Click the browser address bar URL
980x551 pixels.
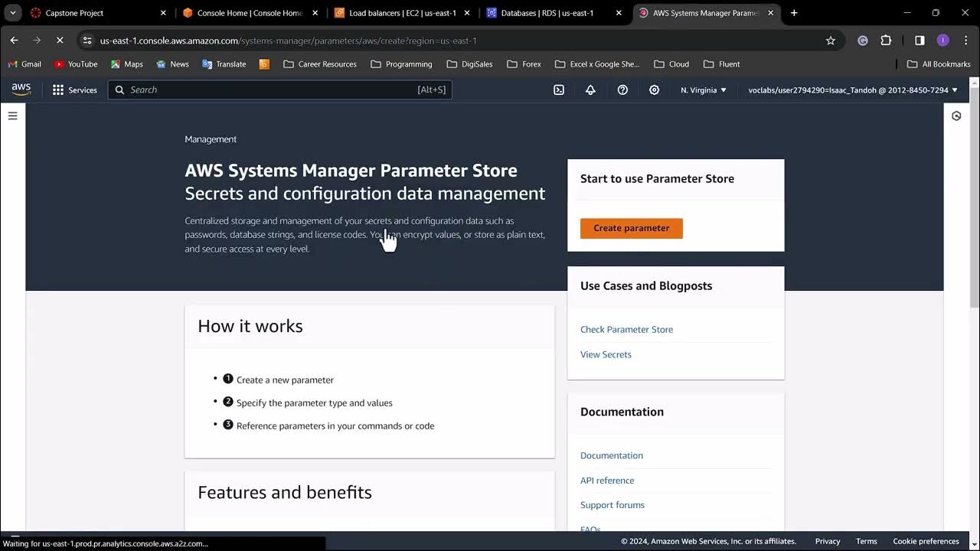tap(289, 41)
